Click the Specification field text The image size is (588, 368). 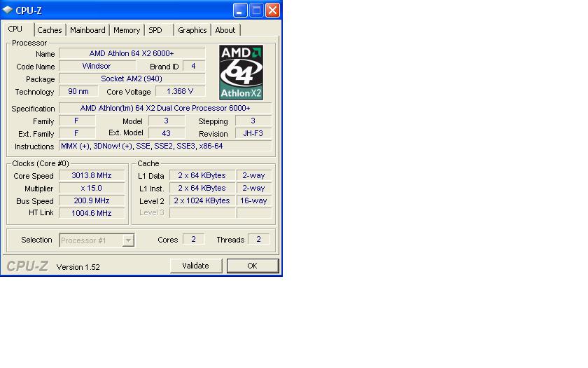coord(165,108)
